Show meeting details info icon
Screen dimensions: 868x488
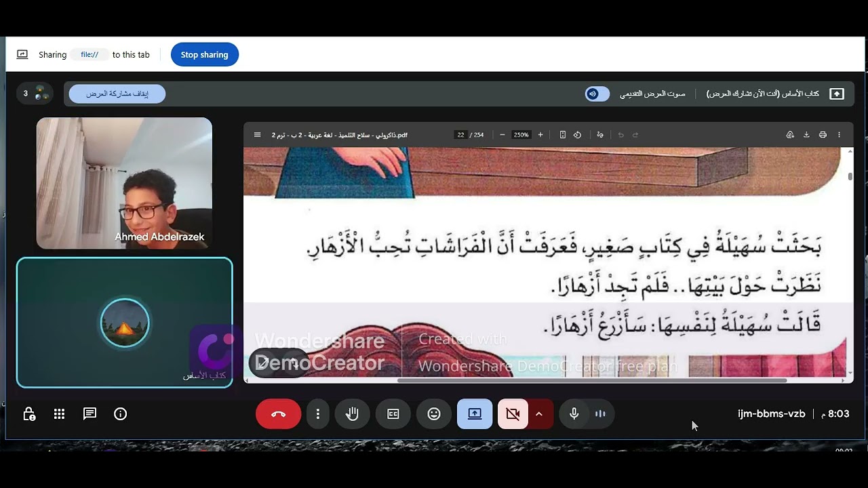click(x=120, y=414)
